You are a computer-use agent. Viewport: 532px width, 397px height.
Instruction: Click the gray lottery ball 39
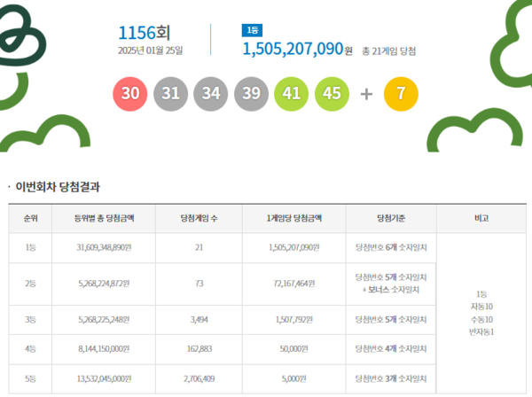(251, 94)
